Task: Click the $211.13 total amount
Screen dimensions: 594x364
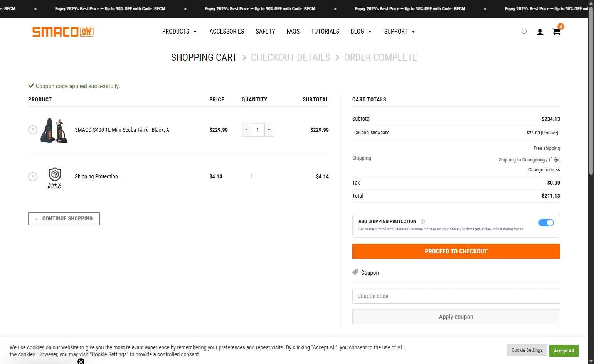Action: pos(550,196)
